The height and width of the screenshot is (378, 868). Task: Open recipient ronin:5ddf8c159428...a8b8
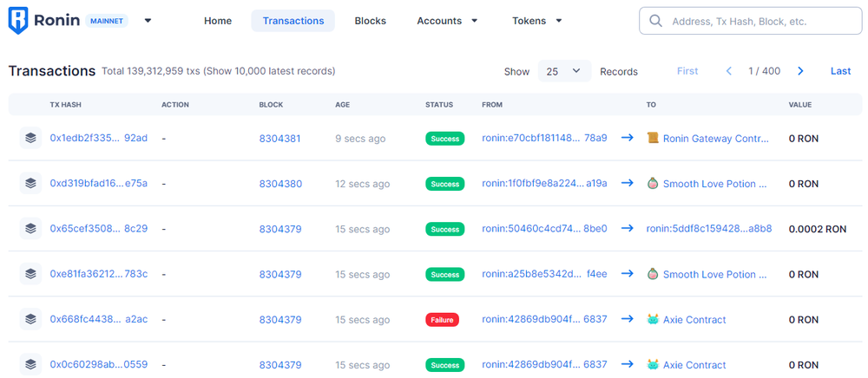709,229
